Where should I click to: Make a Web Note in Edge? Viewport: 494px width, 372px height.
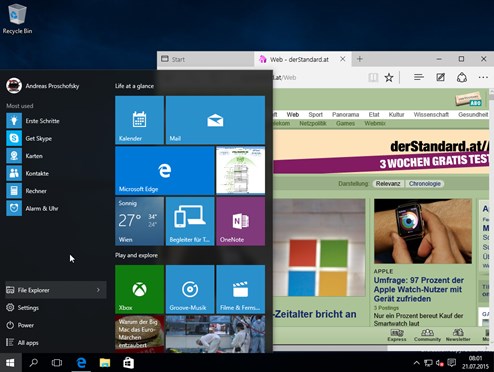point(441,78)
